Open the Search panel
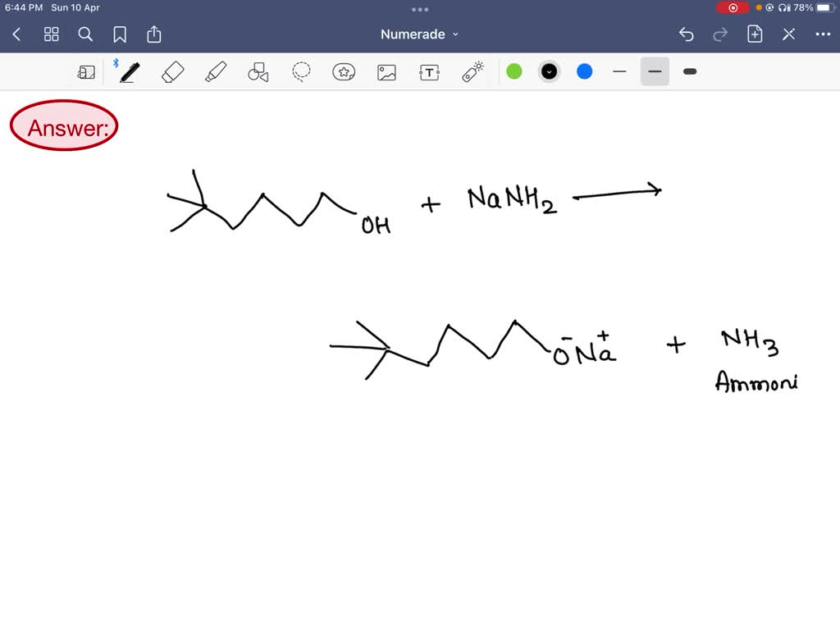The image size is (840, 630). click(x=85, y=34)
